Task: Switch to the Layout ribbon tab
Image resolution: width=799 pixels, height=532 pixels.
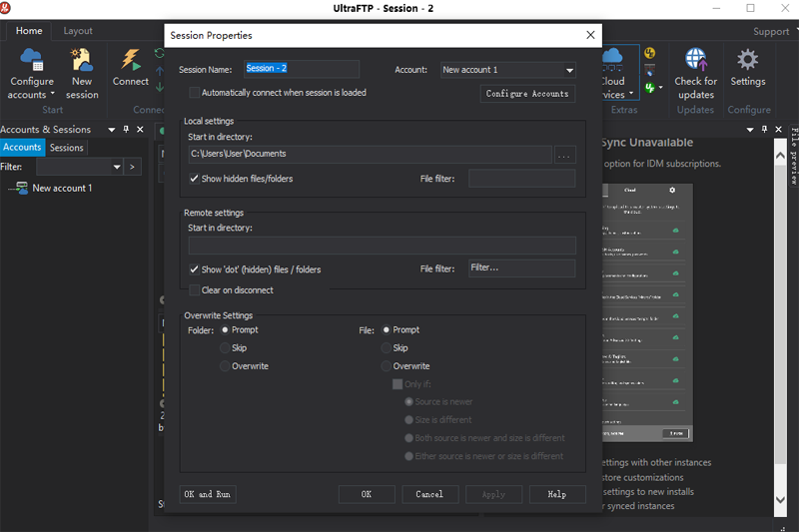Action: coord(78,31)
